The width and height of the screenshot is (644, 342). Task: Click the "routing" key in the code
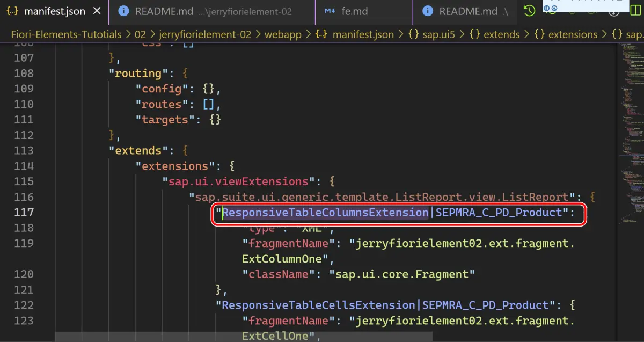coord(138,73)
